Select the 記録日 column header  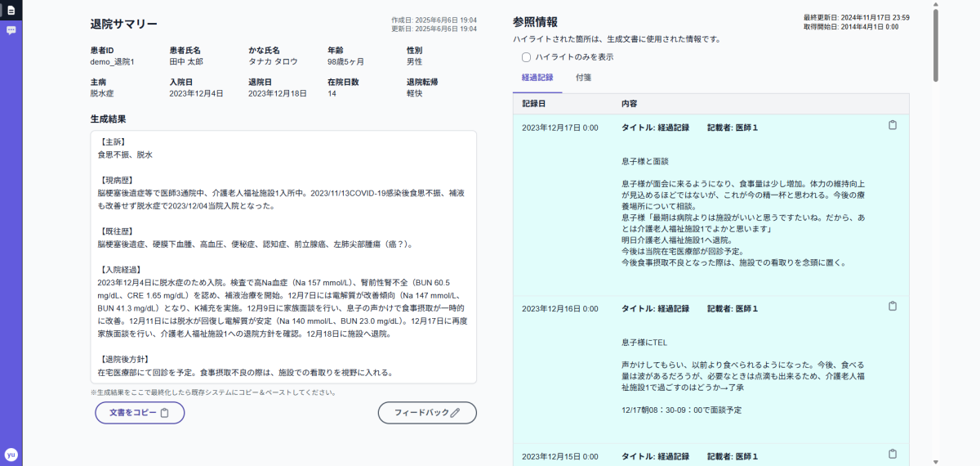pyautogui.click(x=533, y=104)
